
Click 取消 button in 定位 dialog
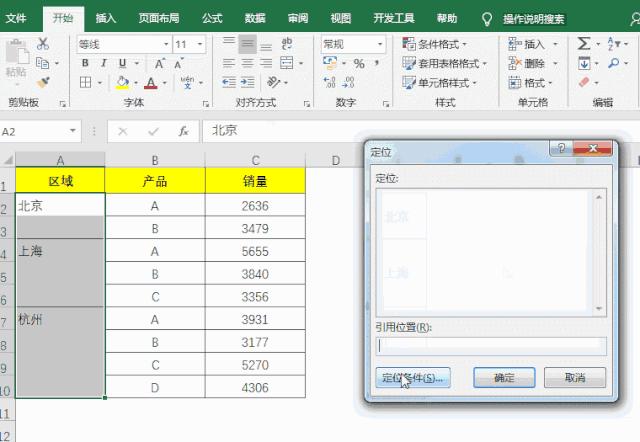click(x=575, y=378)
